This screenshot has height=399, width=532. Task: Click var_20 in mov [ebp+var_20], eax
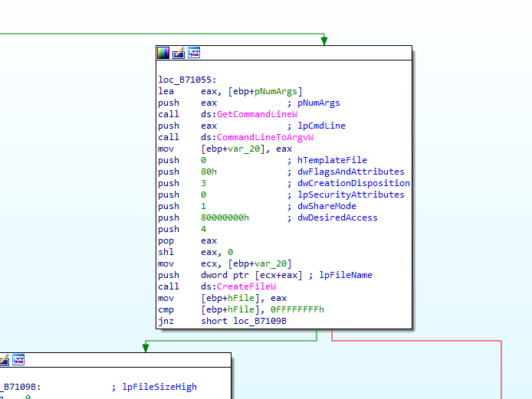click(x=244, y=149)
